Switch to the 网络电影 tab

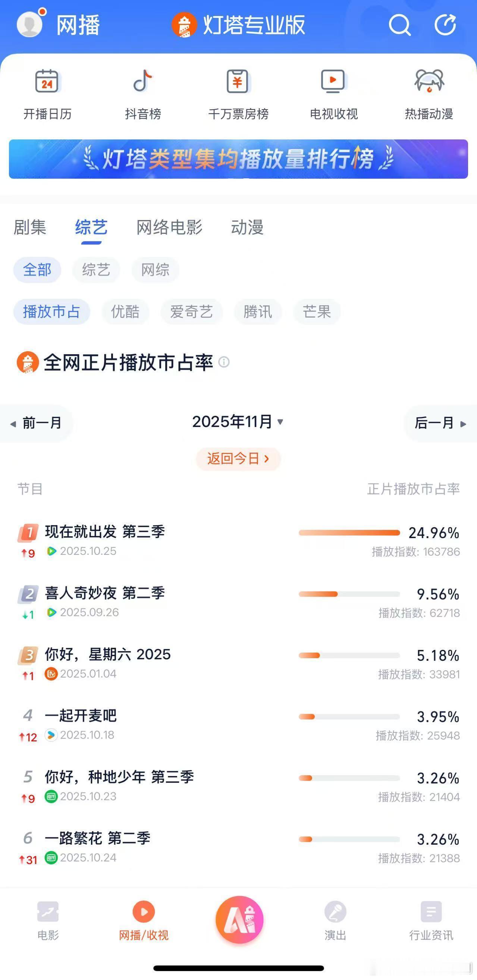coord(169,227)
